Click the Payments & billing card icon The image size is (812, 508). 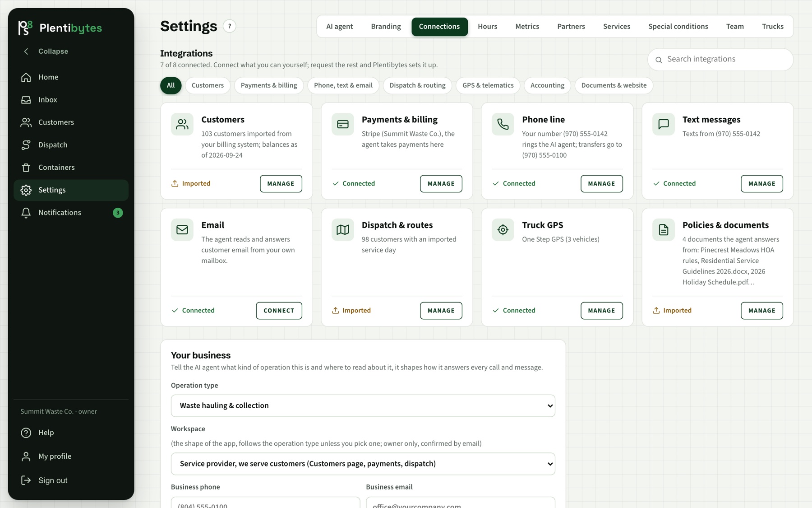(343, 124)
